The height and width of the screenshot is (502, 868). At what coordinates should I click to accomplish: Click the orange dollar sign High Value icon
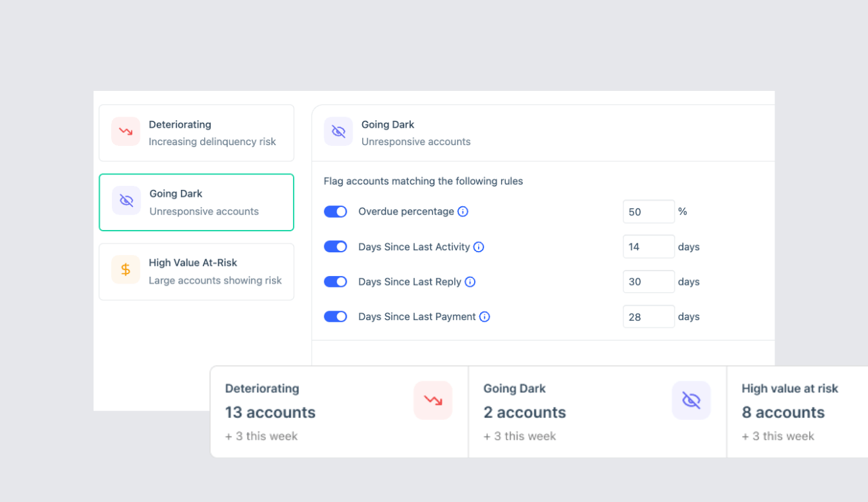tap(125, 269)
